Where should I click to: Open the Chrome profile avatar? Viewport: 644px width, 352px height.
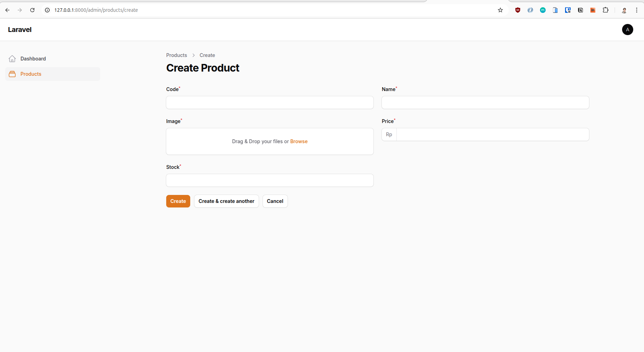pyautogui.click(x=624, y=10)
